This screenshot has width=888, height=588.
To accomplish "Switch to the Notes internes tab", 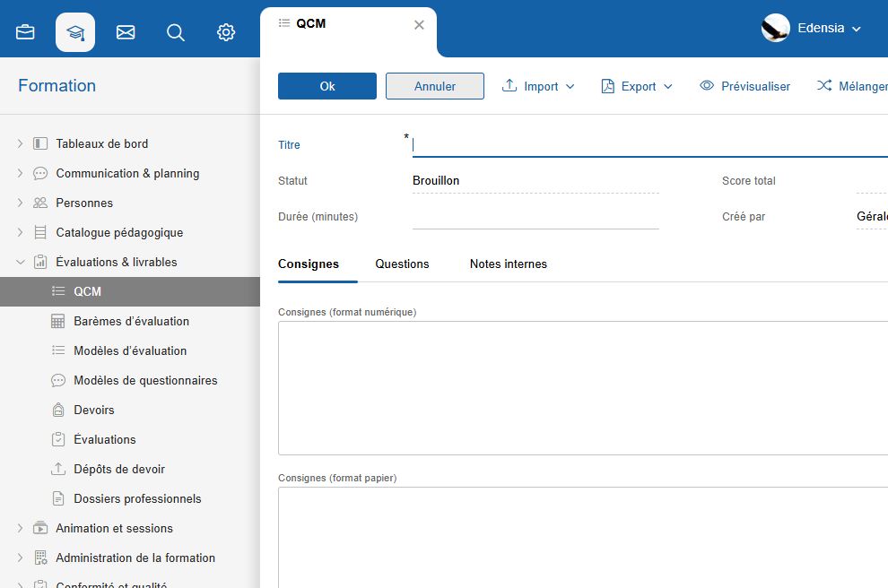I will tap(509, 264).
